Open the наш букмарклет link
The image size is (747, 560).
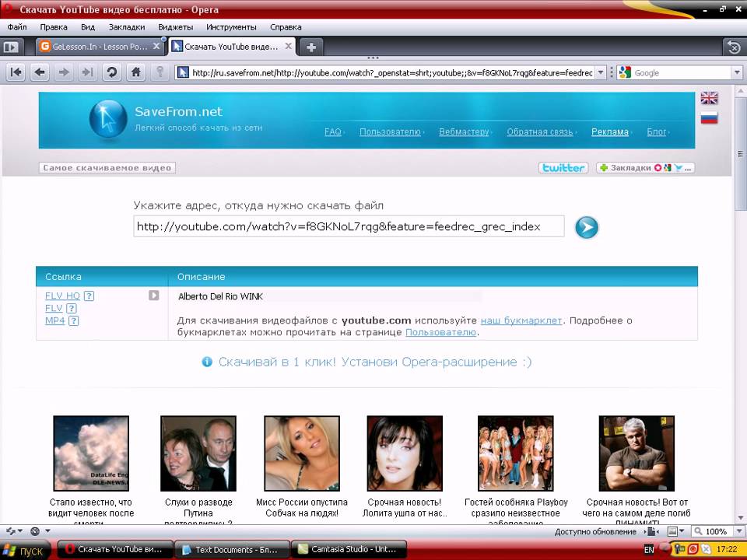(x=521, y=320)
